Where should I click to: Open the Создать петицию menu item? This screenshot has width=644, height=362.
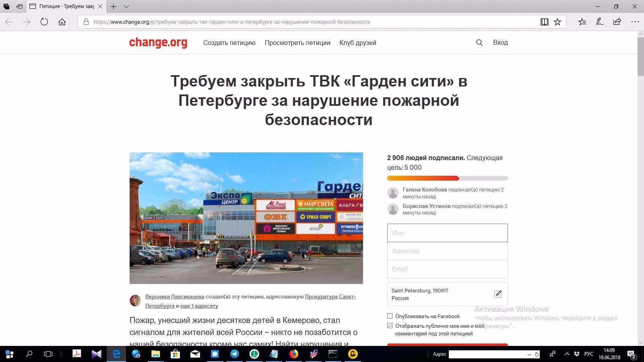click(229, 43)
